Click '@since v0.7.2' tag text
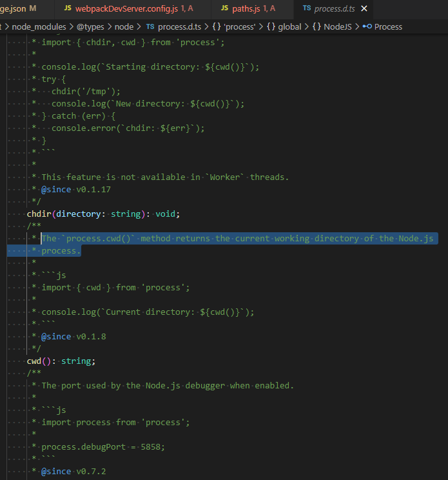448x480 pixels. 73,471
